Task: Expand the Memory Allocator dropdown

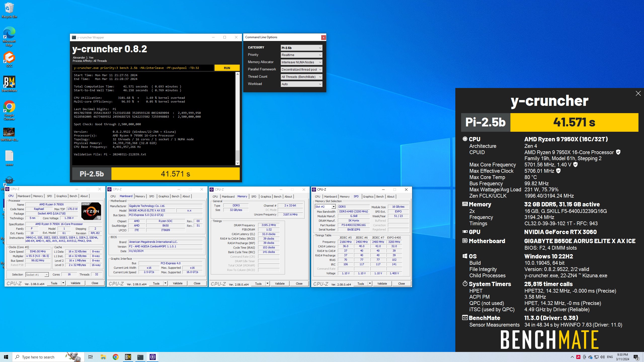Action: click(301, 62)
